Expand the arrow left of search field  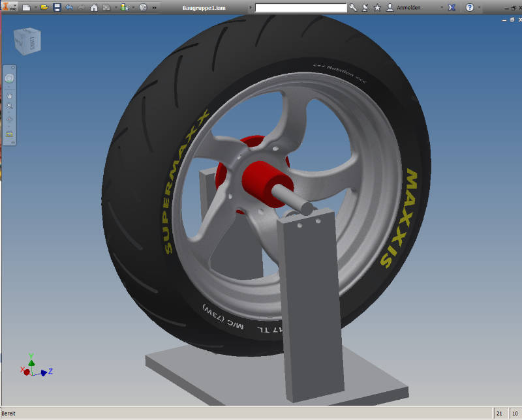pyautogui.click(x=251, y=8)
